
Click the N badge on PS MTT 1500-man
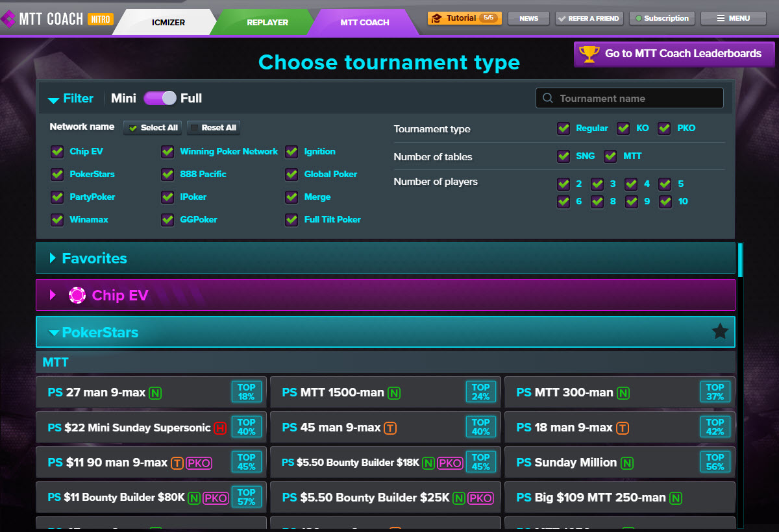click(x=394, y=393)
